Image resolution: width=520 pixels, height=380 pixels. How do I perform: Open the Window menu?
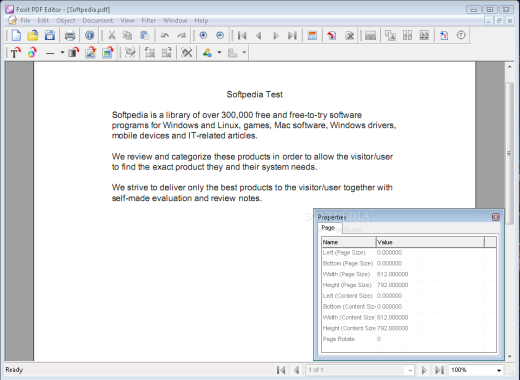click(x=175, y=21)
